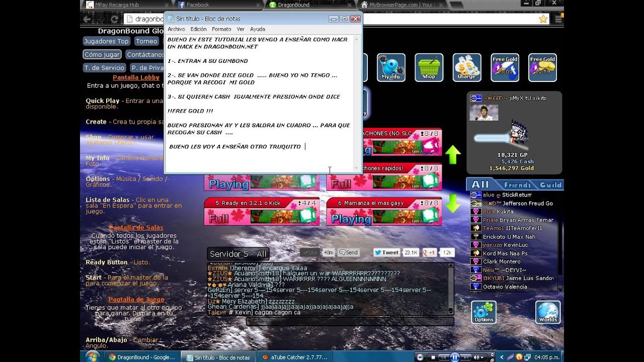Click the rank icon beside Bula Kukita
This screenshot has height=362, width=644.
475,212
